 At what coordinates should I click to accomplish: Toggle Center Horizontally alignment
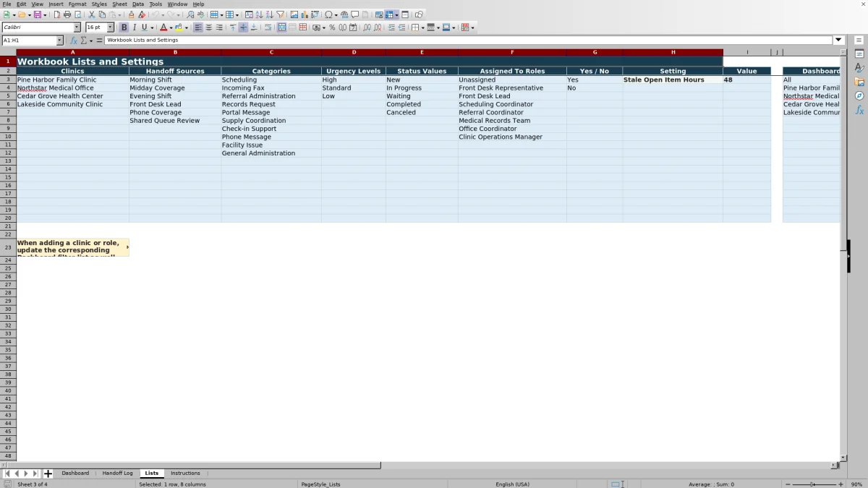point(208,27)
